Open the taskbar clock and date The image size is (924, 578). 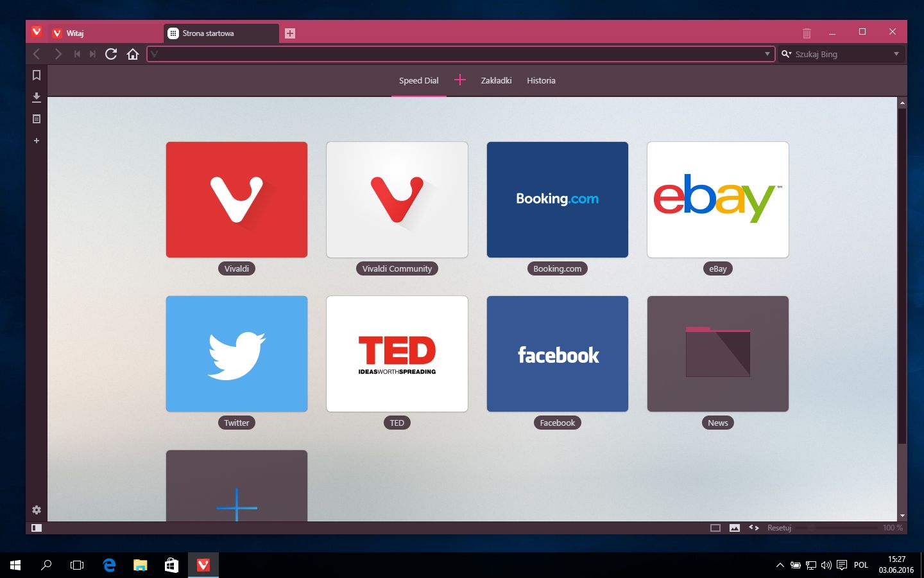click(896, 565)
